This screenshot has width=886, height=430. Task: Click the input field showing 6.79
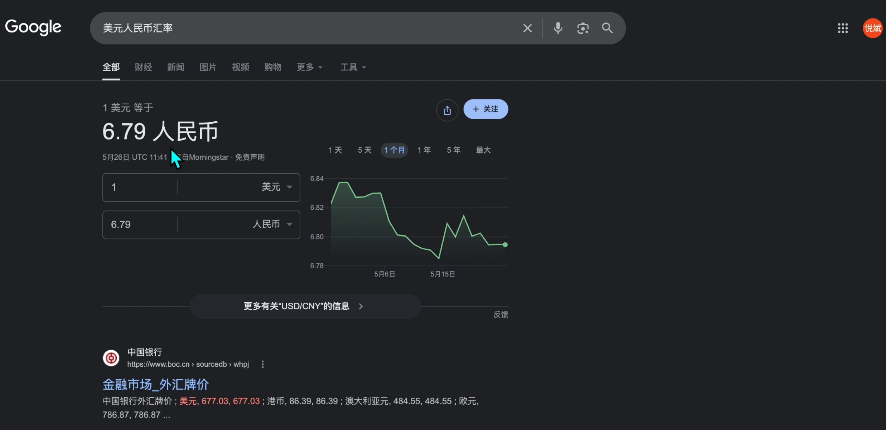140,224
